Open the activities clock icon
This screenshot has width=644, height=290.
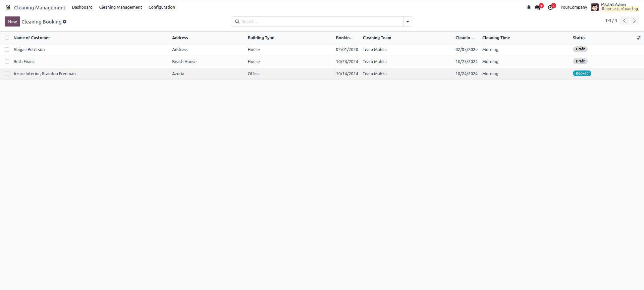[x=550, y=7]
